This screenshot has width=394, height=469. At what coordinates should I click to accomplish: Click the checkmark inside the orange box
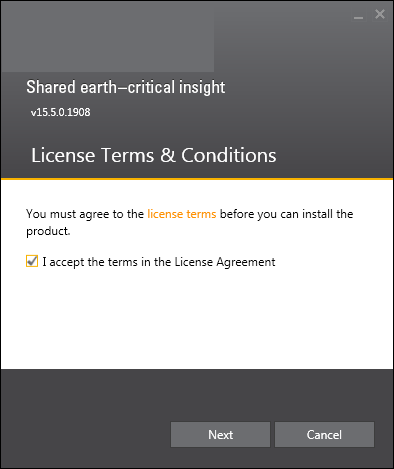(x=32, y=261)
